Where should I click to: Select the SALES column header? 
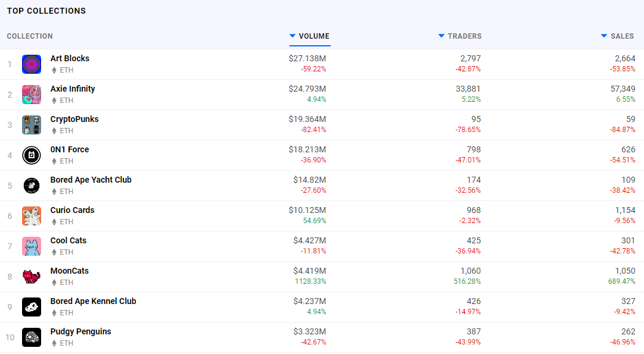(622, 36)
